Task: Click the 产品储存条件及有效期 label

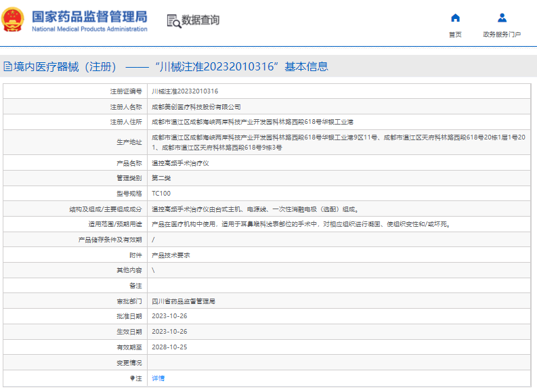Action: pyautogui.click(x=110, y=240)
